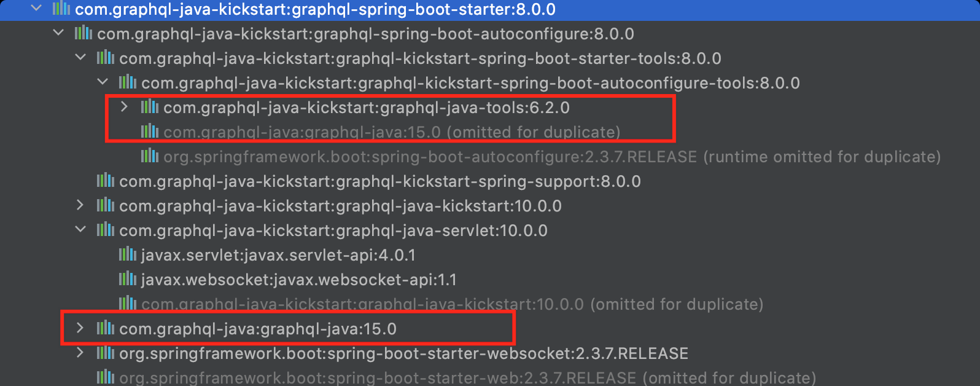The image size is (980, 386).
Task: Click library icon of graphql-kickstart-spring-support:8.0.0
Action: point(106,181)
